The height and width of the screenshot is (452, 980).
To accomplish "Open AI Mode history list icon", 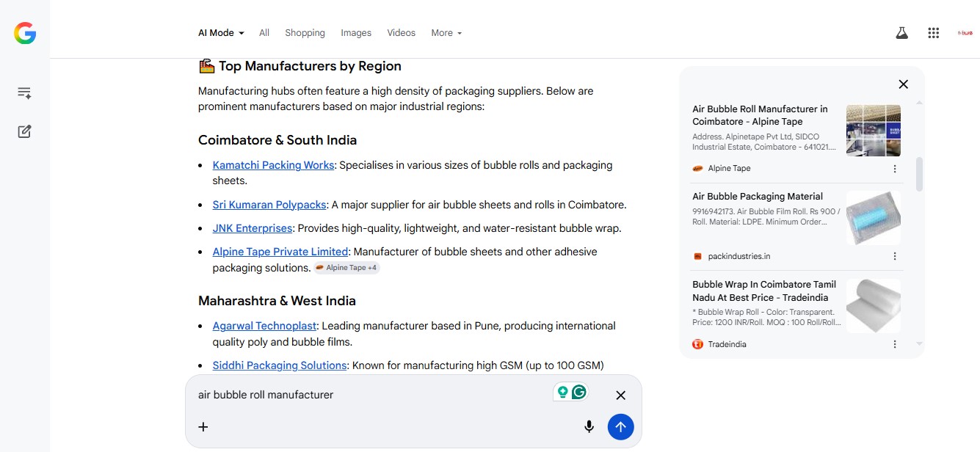I will click(x=24, y=93).
